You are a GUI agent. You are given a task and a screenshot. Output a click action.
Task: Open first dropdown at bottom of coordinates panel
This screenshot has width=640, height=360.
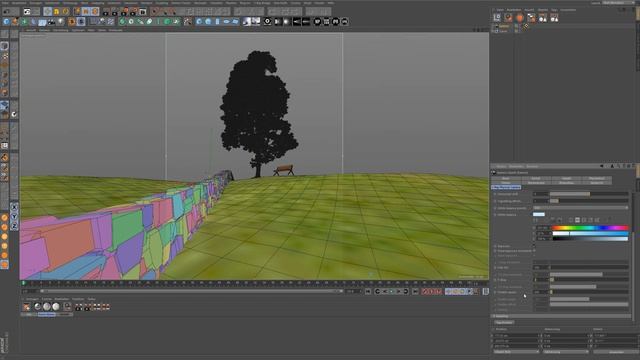(516, 352)
